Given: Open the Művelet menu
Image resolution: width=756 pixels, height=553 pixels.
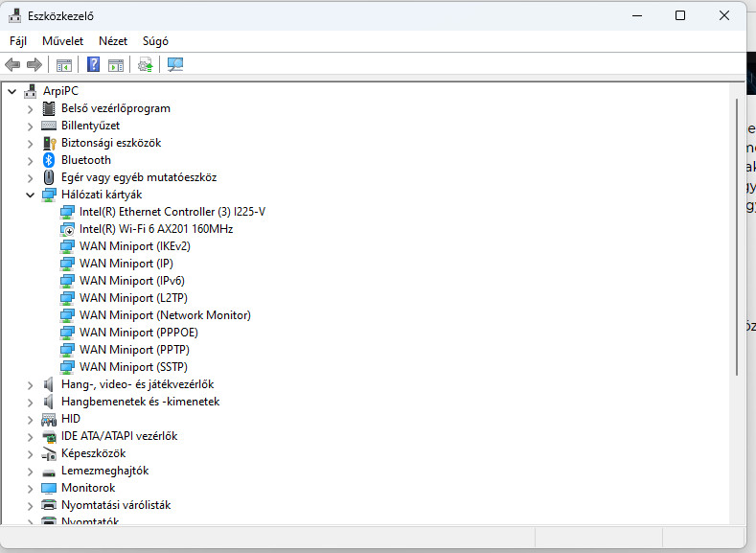Looking at the screenshot, I should pyautogui.click(x=62, y=41).
